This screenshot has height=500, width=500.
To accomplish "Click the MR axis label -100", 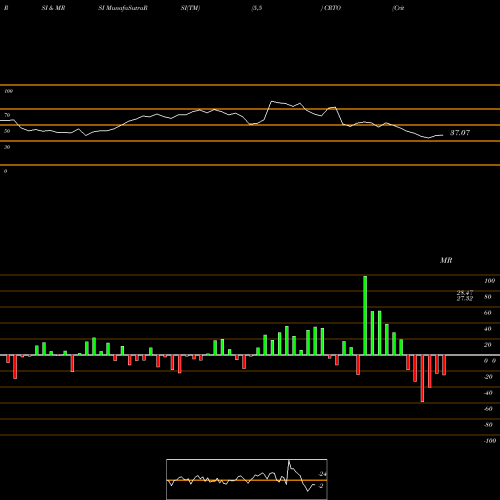I will (490, 441).
